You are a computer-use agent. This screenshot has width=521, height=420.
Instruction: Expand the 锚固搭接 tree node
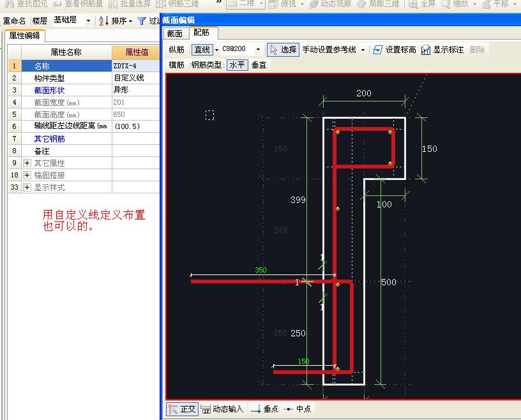[27, 175]
